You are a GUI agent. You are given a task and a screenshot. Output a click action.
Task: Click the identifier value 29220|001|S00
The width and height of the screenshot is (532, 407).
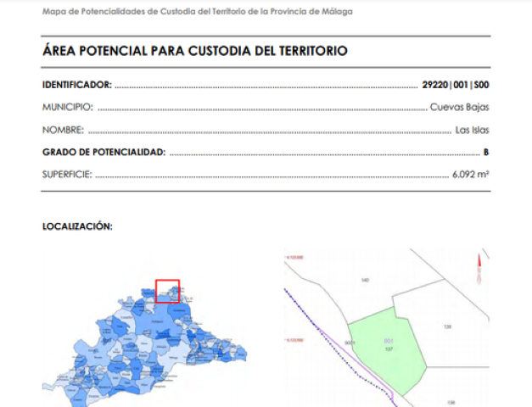pyautogui.click(x=456, y=85)
